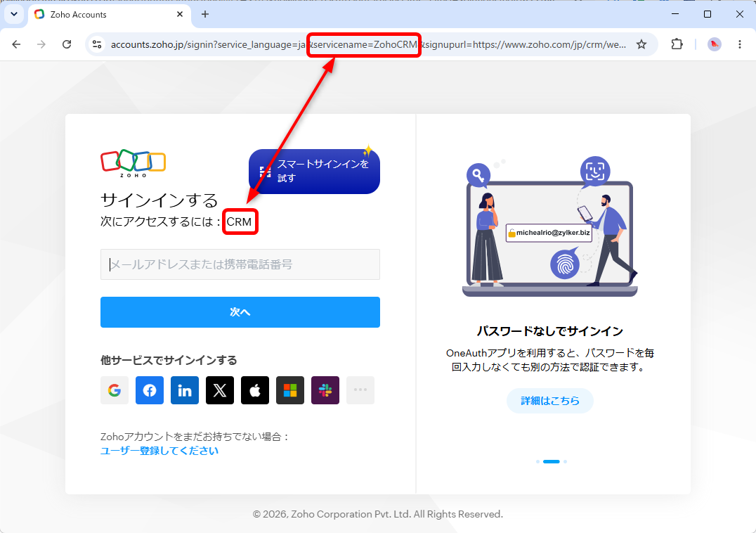The height and width of the screenshot is (533, 756).
Task: Sign in with Apple icon
Action: (x=255, y=390)
